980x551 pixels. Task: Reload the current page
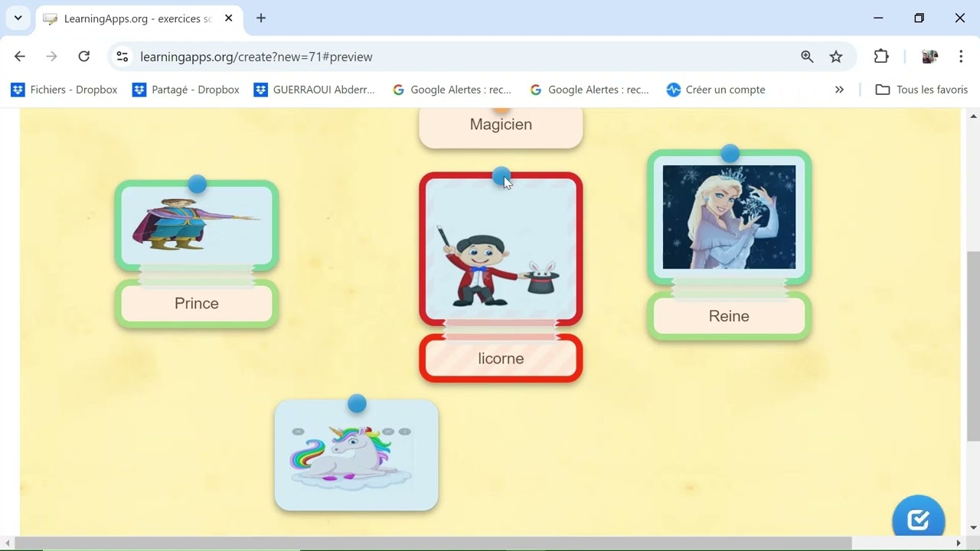(84, 57)
